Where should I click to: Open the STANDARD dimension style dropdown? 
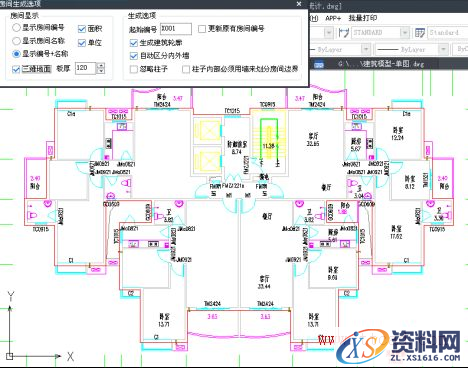[404, 33]
